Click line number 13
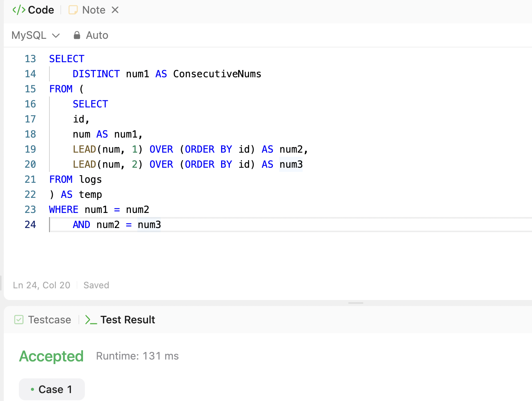The height and width of the screenshot is (401, 532). coord(30,59)
